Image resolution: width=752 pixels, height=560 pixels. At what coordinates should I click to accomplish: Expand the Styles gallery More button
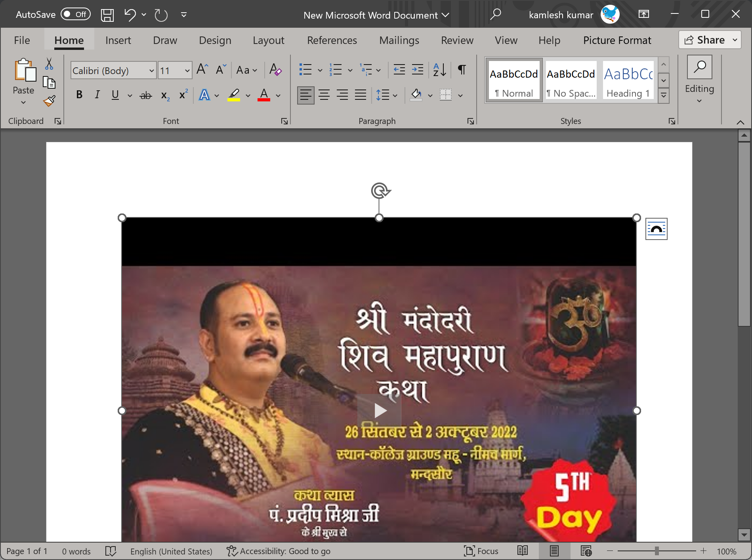(664, 95)
